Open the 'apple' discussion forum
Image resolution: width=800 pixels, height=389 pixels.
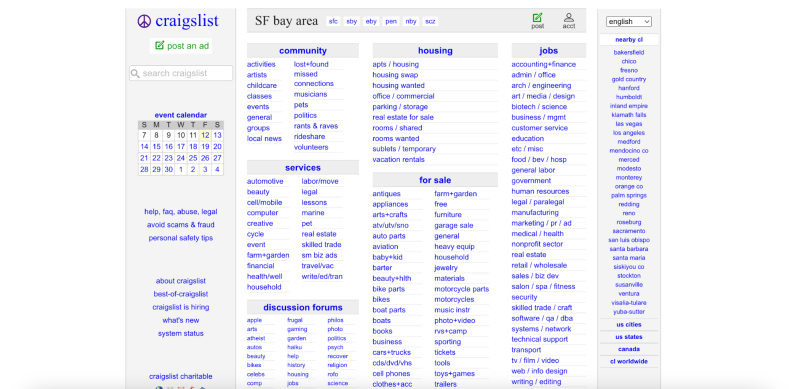(254, 321)
